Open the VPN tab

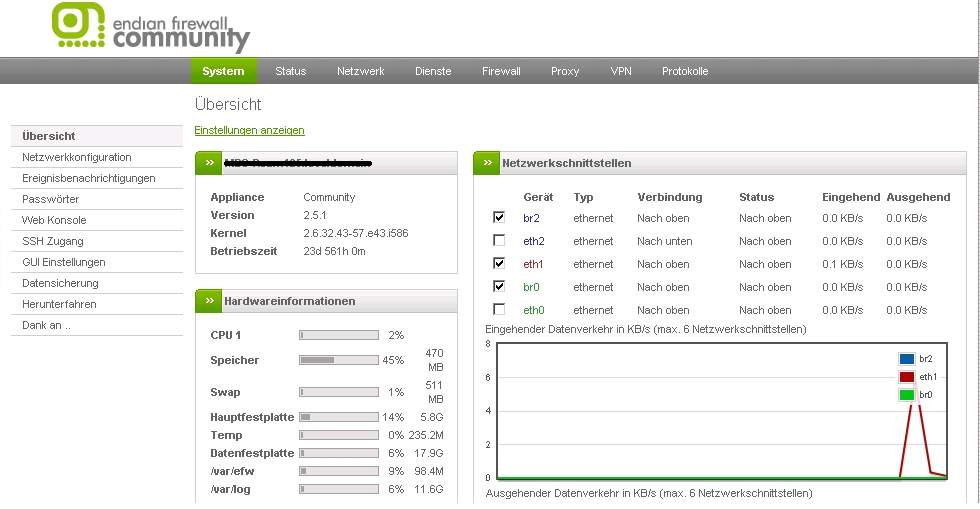pyautogui.click(x=621, y=71)
